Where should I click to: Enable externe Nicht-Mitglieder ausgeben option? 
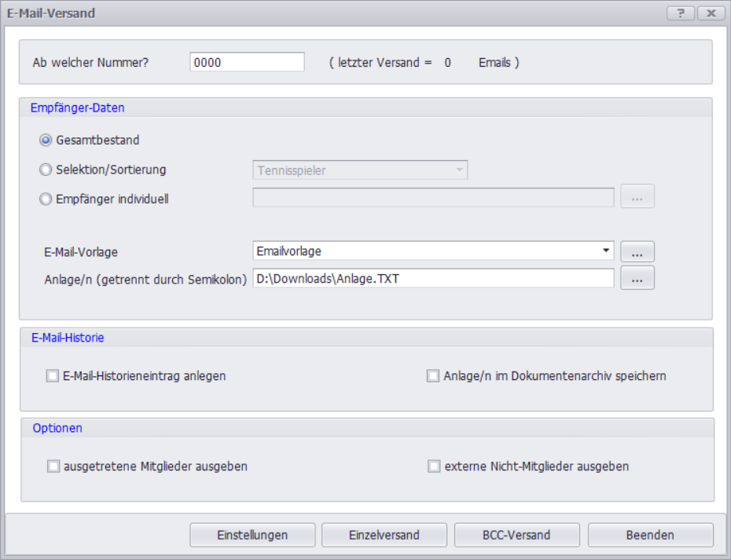434,467
